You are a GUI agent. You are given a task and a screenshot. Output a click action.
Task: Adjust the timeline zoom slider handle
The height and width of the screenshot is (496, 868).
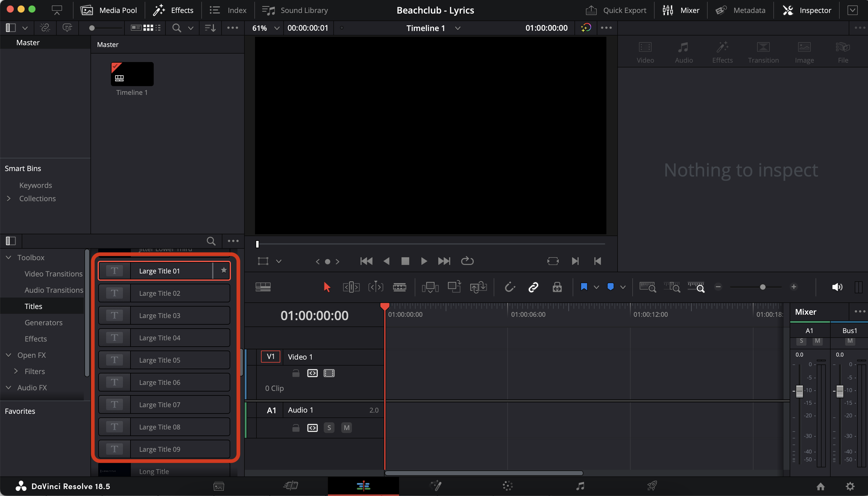[x=763, y=287]
